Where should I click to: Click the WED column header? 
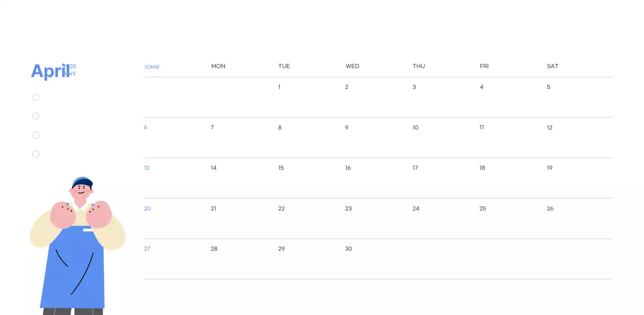click(x=352, y=66)
